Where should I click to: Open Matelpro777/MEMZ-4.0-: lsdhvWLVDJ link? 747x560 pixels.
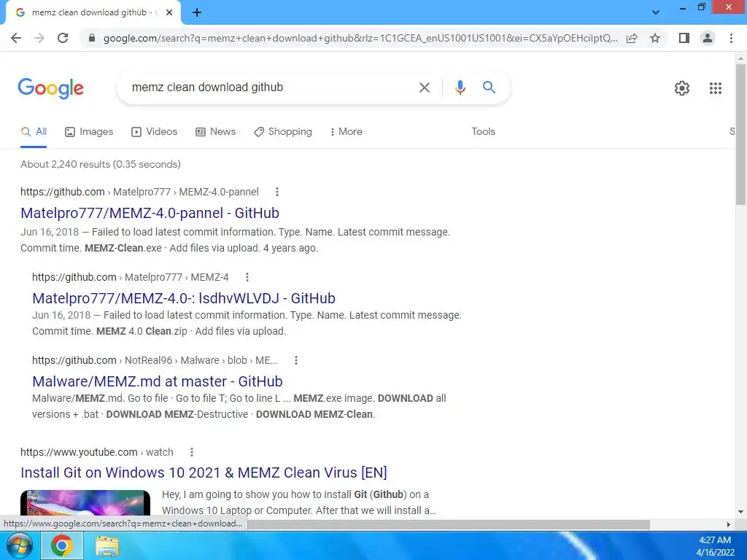[x=183, y=298]
